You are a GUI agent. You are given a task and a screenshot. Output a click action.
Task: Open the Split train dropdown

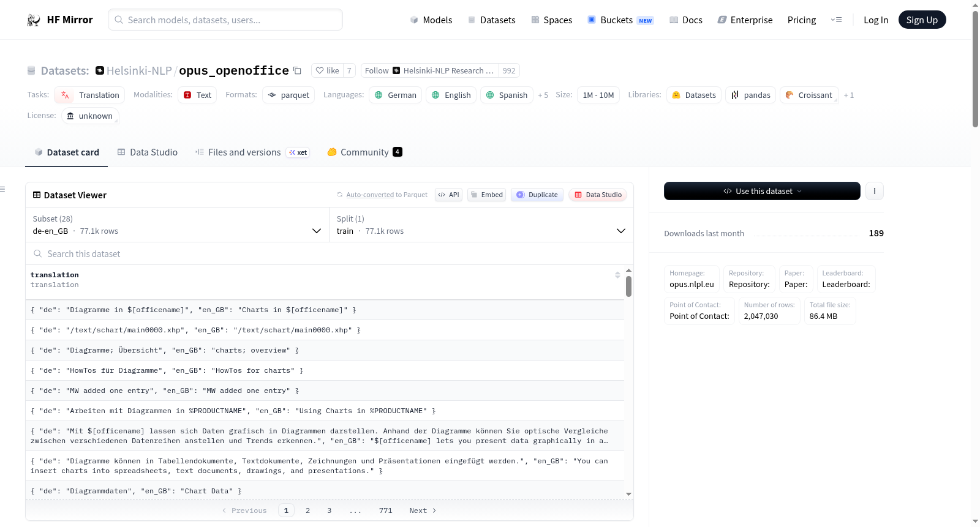[x=481, y=225]
